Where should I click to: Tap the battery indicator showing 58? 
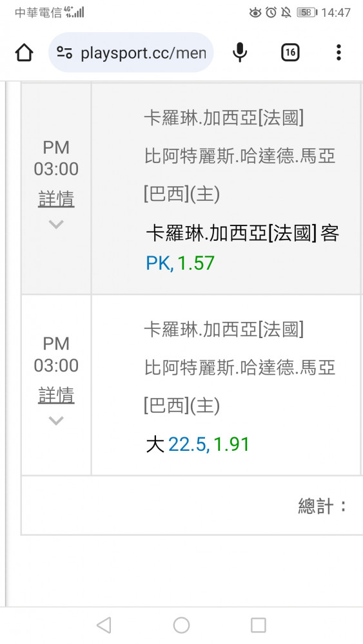coord(307,12)
